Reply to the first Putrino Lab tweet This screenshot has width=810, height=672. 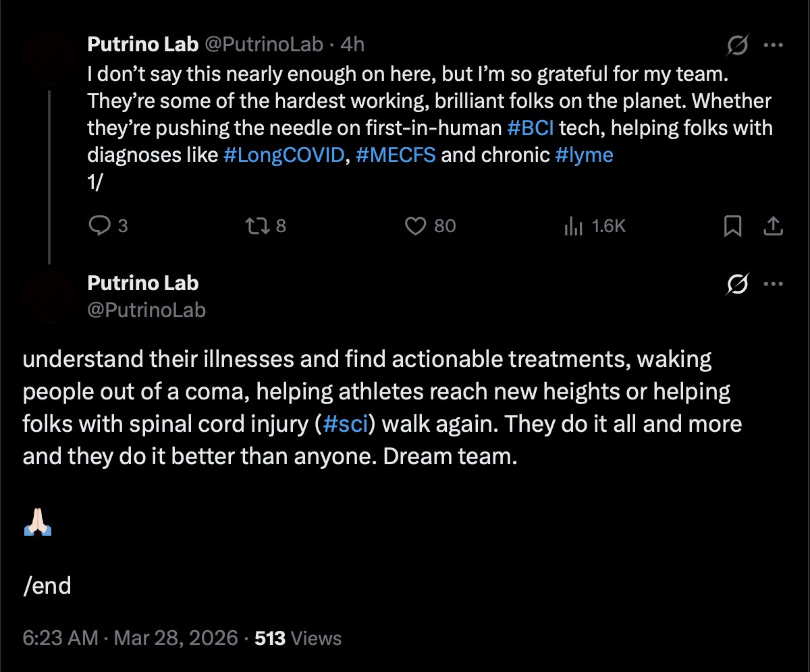click(100, 226)
